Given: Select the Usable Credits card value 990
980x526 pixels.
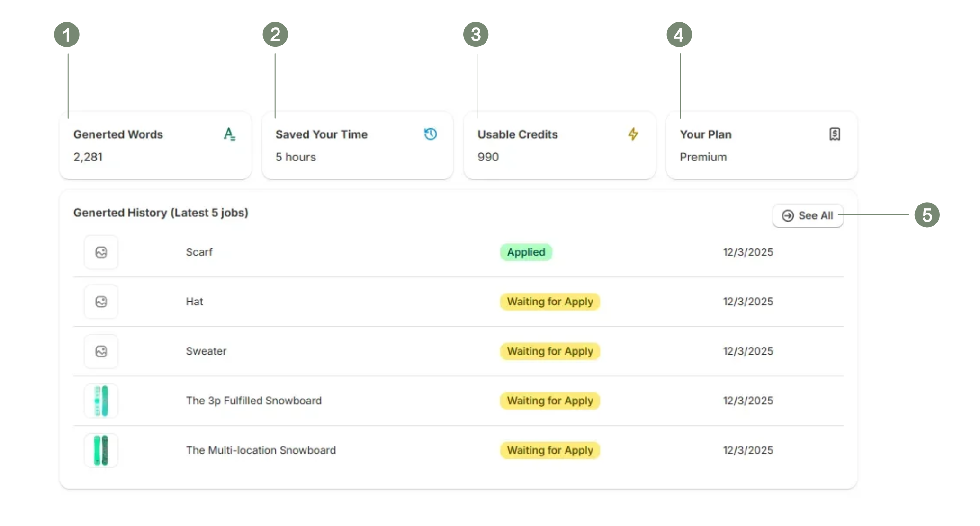Looking at the screenshot, I should click(488, 157).
